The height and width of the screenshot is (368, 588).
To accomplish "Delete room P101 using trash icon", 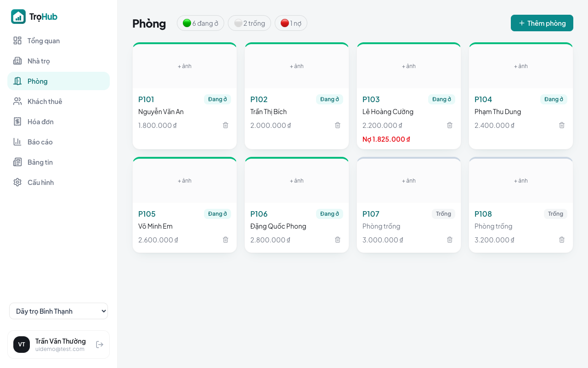I will (x=226, y=125).
